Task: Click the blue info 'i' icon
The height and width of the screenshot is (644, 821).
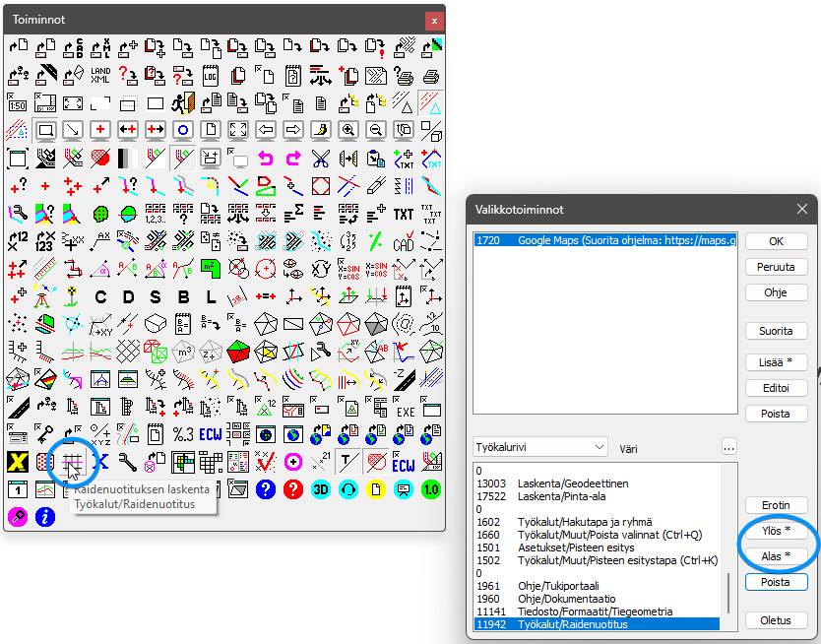Action: click(45, 517)
